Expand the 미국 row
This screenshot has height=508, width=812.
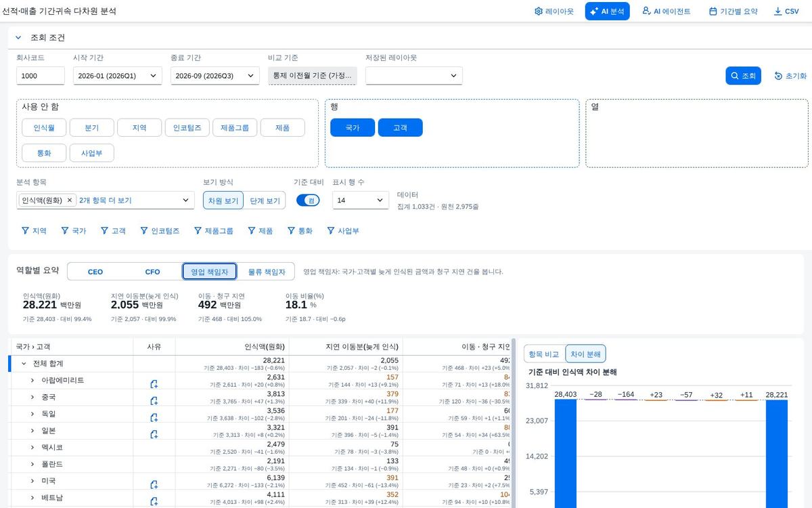click(32, 481)
